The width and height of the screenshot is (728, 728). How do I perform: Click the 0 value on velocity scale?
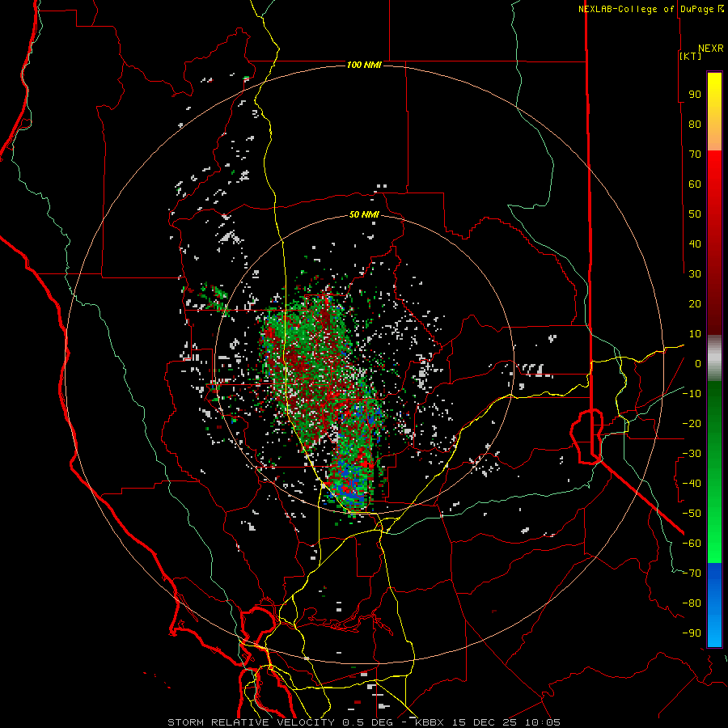(698, 363)
